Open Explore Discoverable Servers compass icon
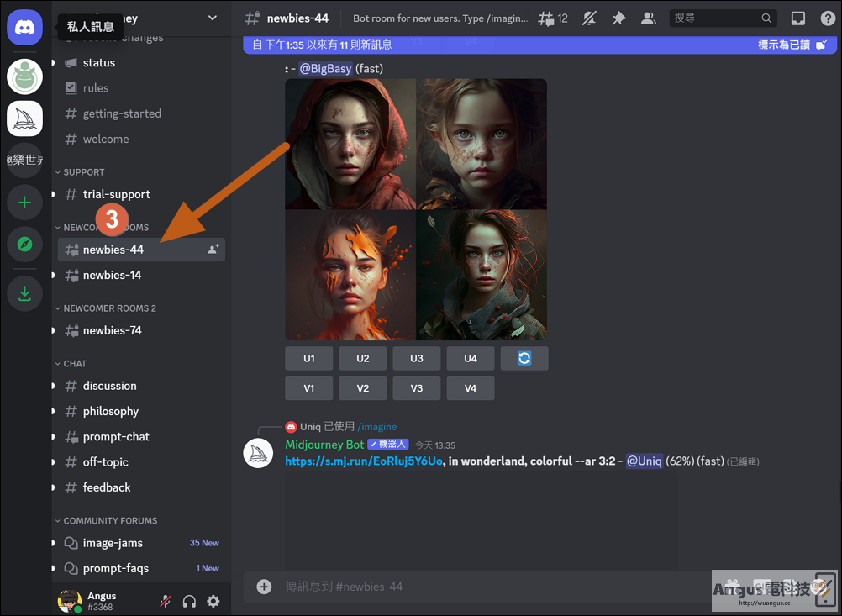Screen dimensions: 842x616 click(24, 245)
